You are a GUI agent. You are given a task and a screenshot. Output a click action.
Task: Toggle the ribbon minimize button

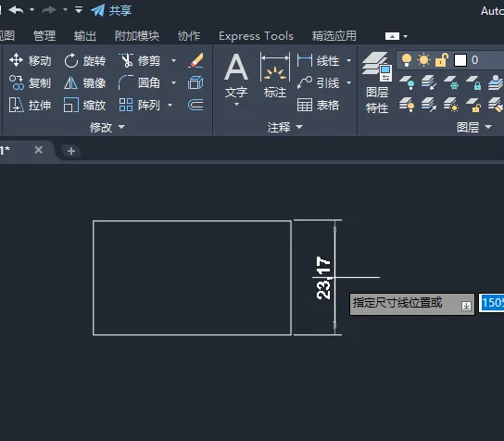point(392,36)
